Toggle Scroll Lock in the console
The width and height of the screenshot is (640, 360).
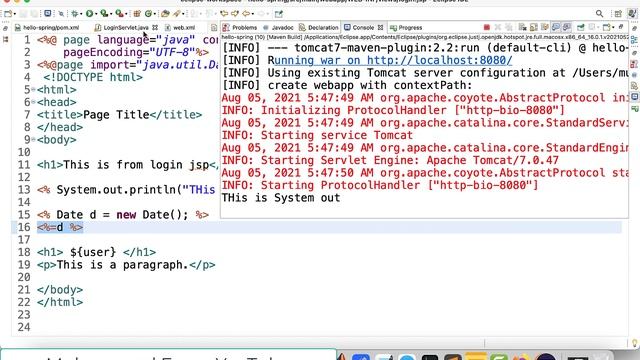click(533, 27)
